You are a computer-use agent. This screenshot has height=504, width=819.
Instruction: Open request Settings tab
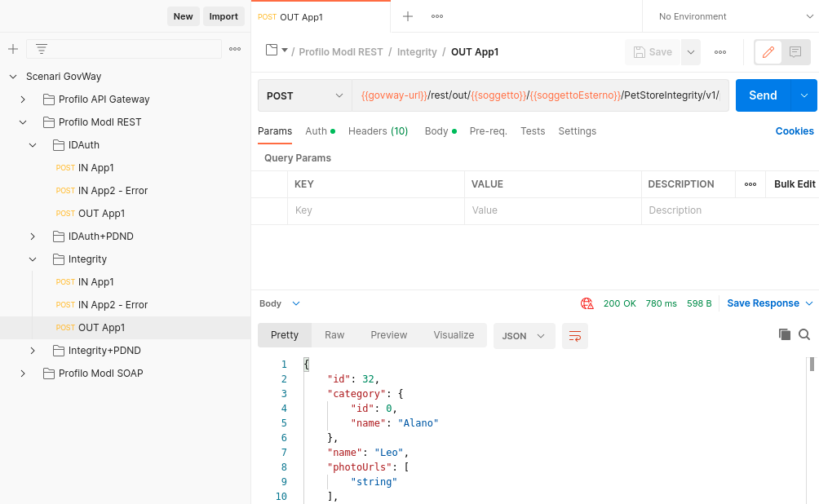578,131
